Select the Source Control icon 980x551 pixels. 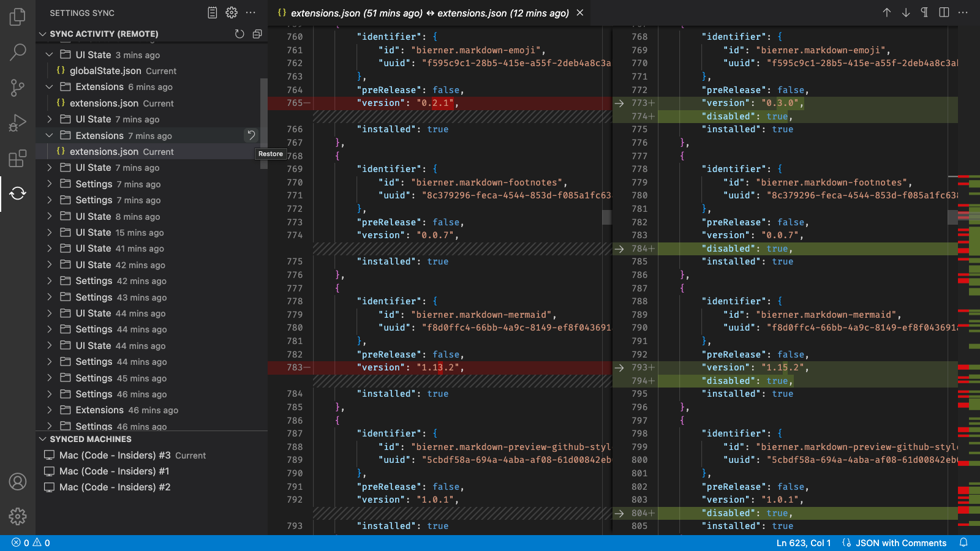(18, 88)
